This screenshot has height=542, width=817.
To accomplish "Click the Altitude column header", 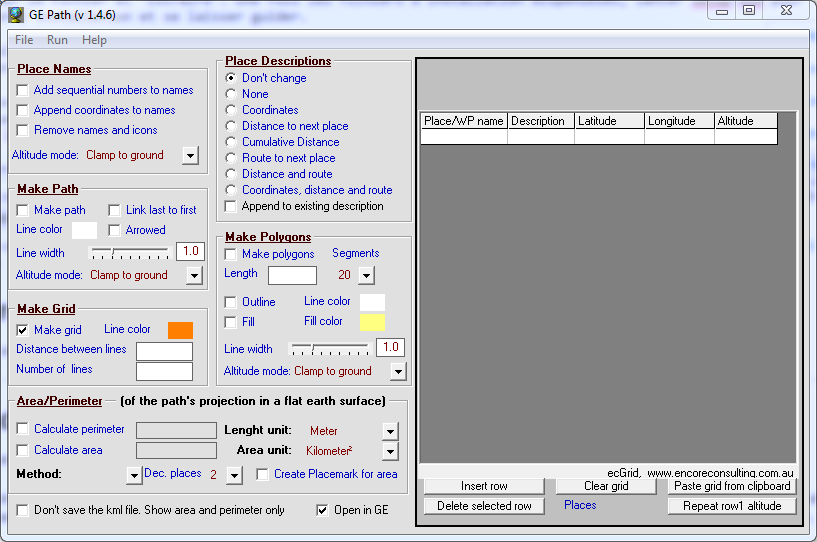I will pyautogui.click(x=746, y=121).
